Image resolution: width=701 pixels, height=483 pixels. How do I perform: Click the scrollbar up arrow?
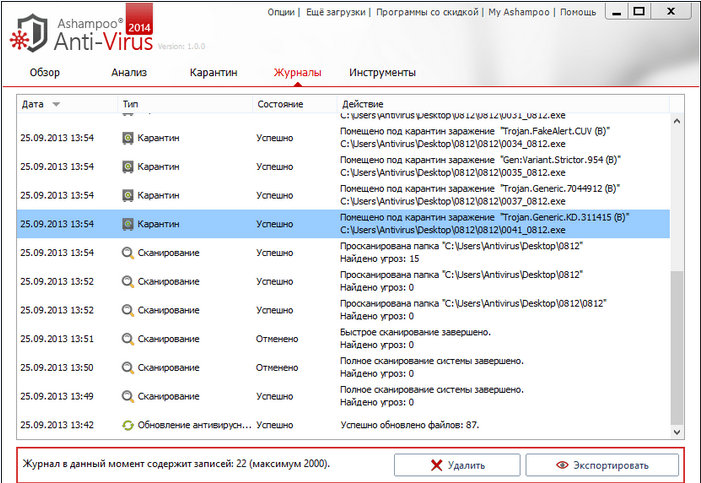(677, 121)
